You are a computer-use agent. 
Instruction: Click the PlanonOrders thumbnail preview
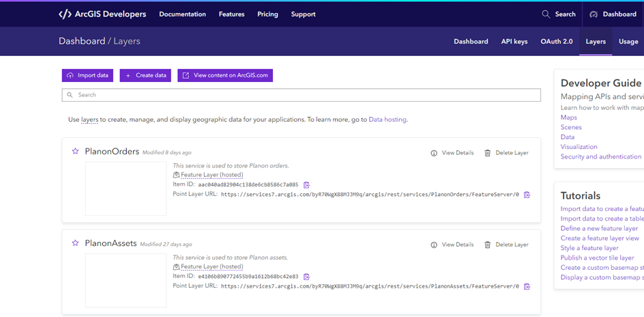[x=126, y=189]
